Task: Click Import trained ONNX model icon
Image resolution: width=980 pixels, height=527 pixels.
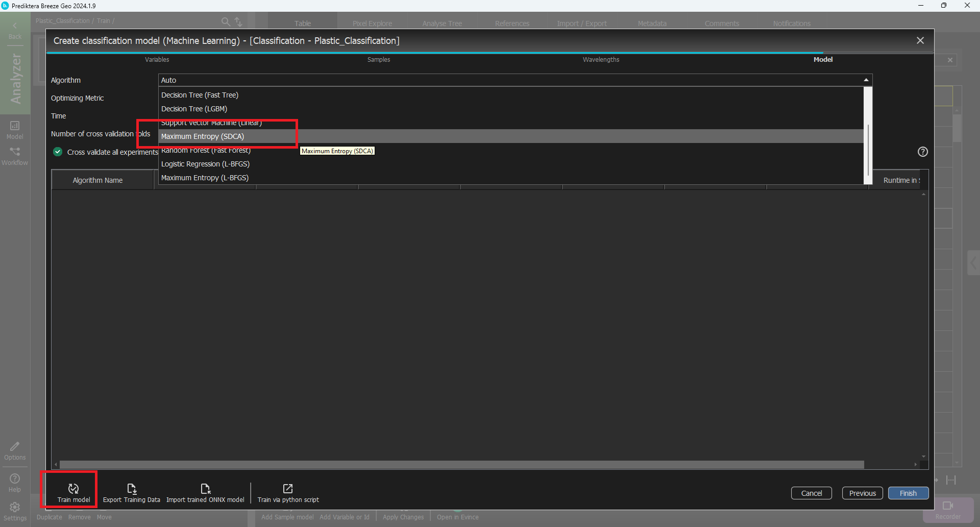Action: (x=205, y=489)
